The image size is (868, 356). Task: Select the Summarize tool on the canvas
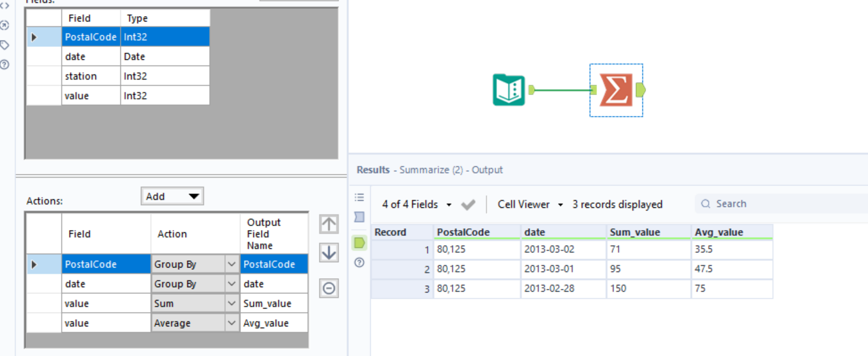point(616,90)
